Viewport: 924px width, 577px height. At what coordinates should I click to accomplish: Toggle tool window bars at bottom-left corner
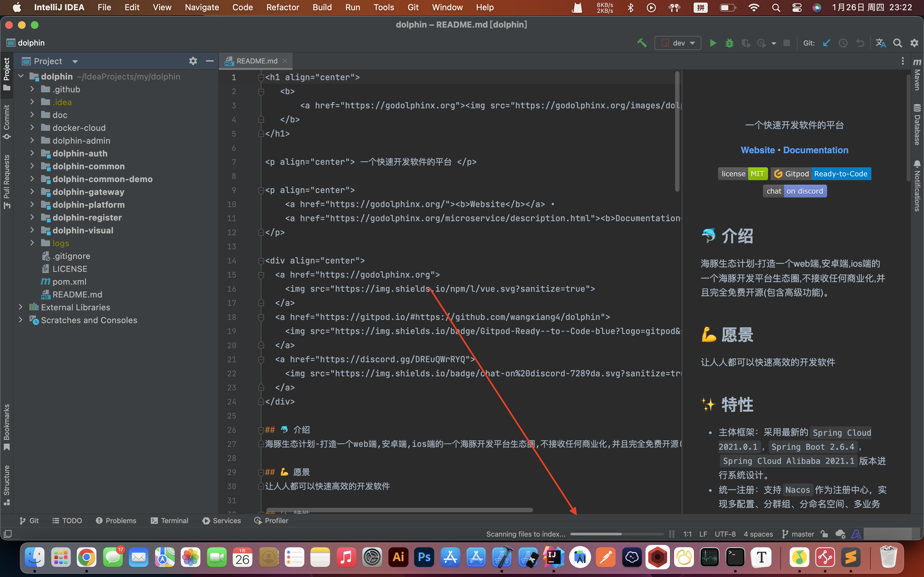8,534
